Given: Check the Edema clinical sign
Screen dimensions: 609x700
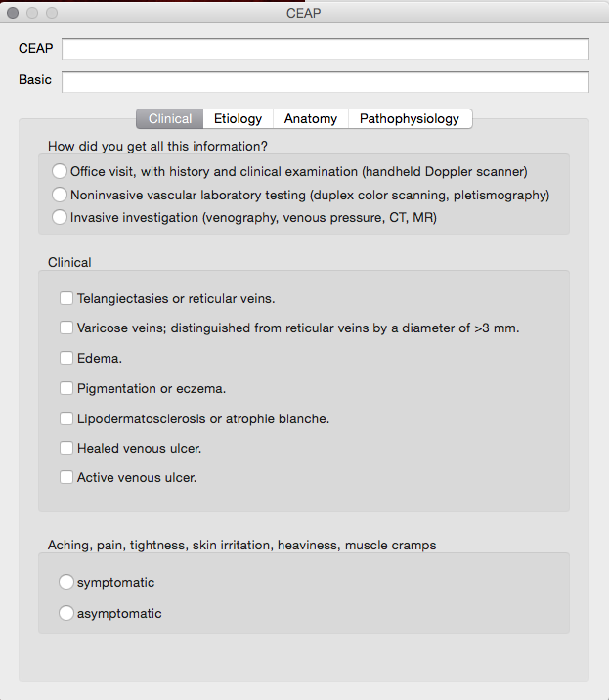Looking at the screenshot, I should (66, 358).
